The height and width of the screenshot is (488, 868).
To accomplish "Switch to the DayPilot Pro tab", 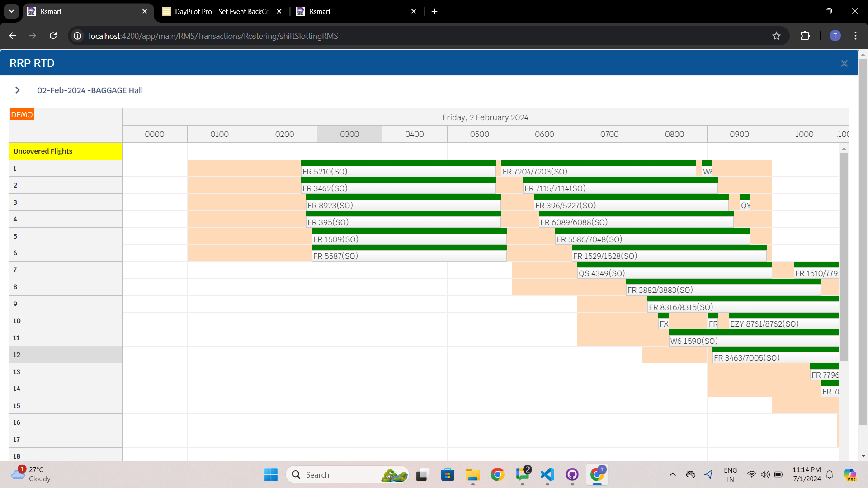I will [222, 11].
